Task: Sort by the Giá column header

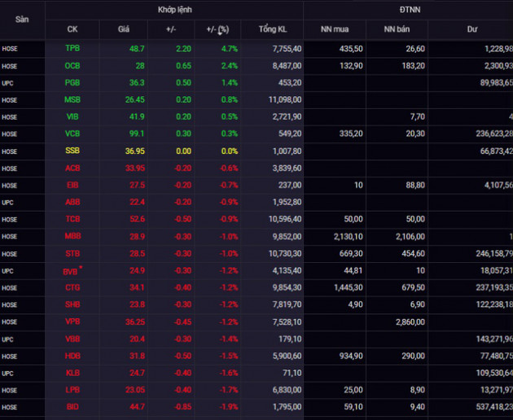Action: pyautogui.click(x=124, y=29)
